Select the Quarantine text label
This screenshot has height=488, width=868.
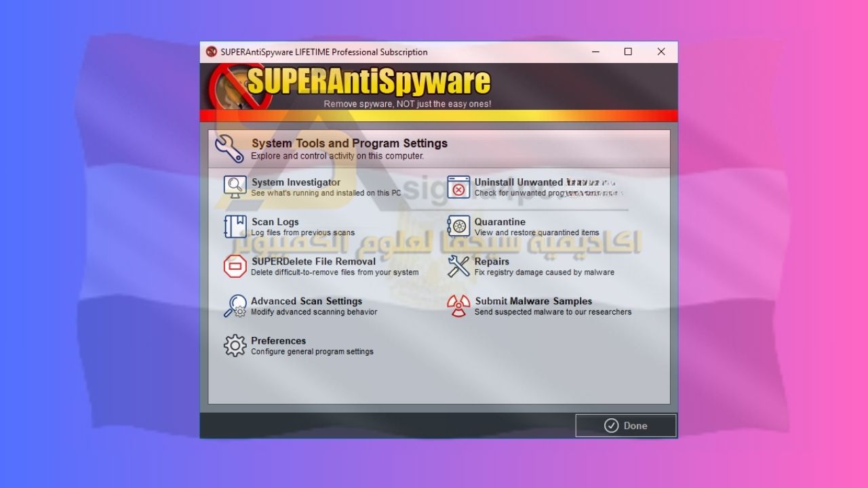[x=500, y=222]
